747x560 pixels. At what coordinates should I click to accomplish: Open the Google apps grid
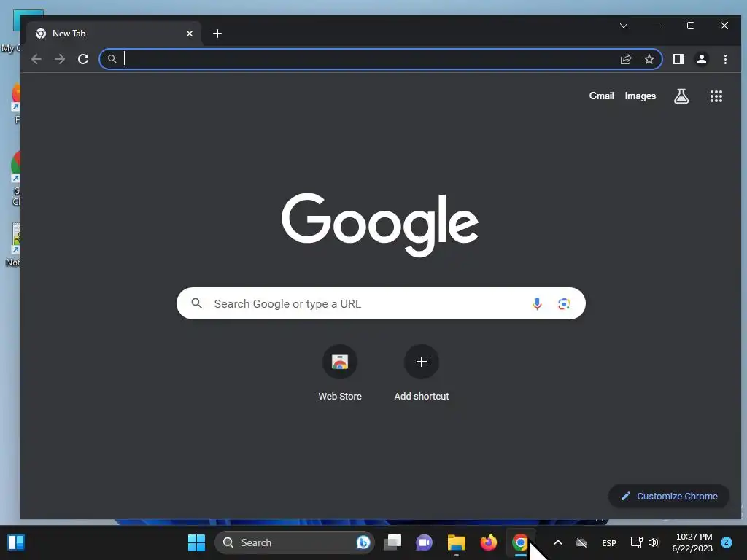coord(716,96)
